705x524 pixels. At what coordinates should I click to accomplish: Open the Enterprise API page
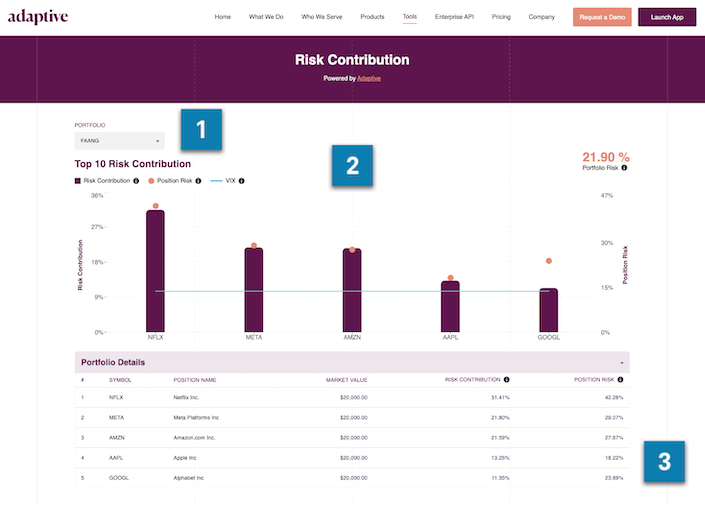[454, 17]
